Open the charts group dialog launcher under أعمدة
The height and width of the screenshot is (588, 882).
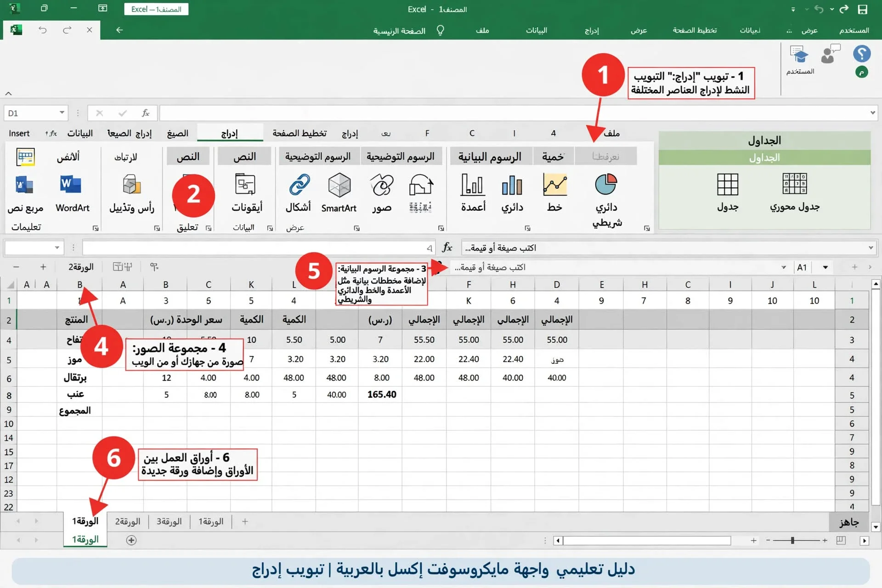(x=527, y=228)
